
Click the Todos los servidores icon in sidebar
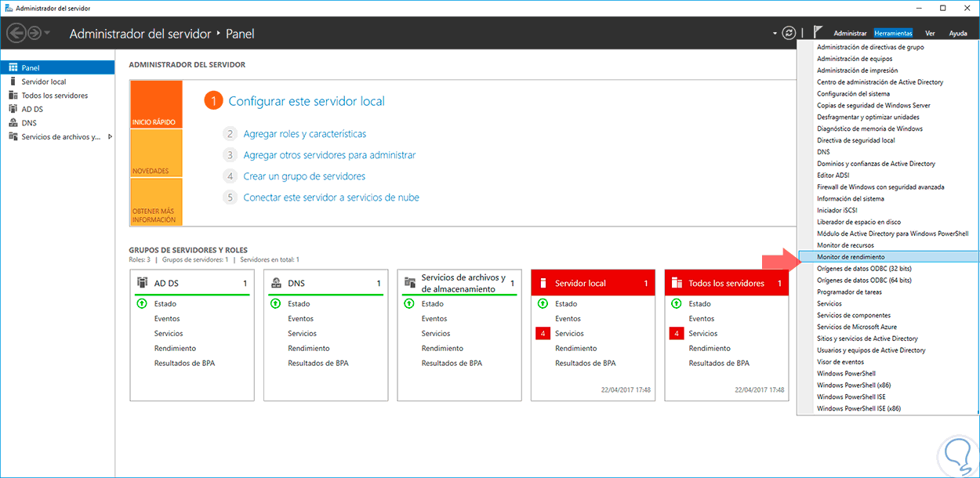13,96
